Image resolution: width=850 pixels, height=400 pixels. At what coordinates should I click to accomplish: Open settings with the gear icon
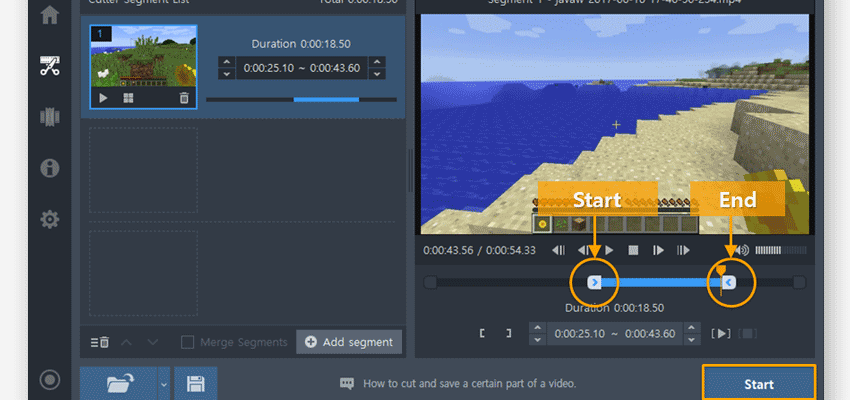[50, 220]
